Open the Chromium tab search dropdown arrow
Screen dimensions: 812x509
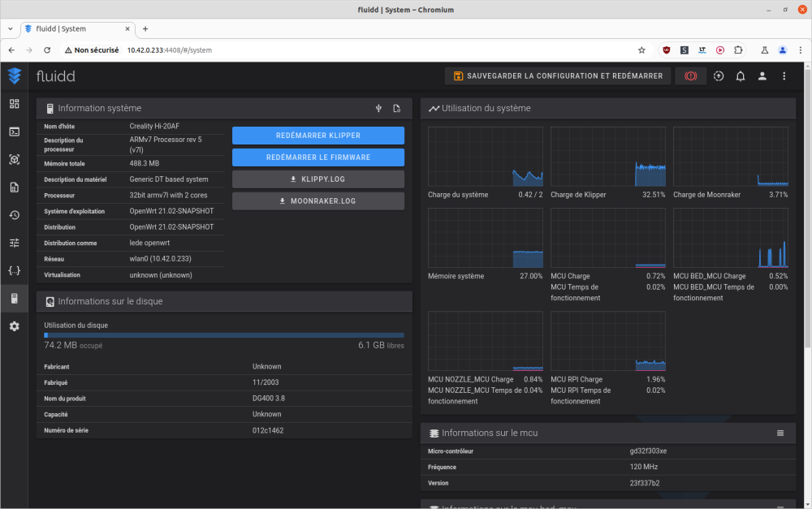tap(10, 28)
